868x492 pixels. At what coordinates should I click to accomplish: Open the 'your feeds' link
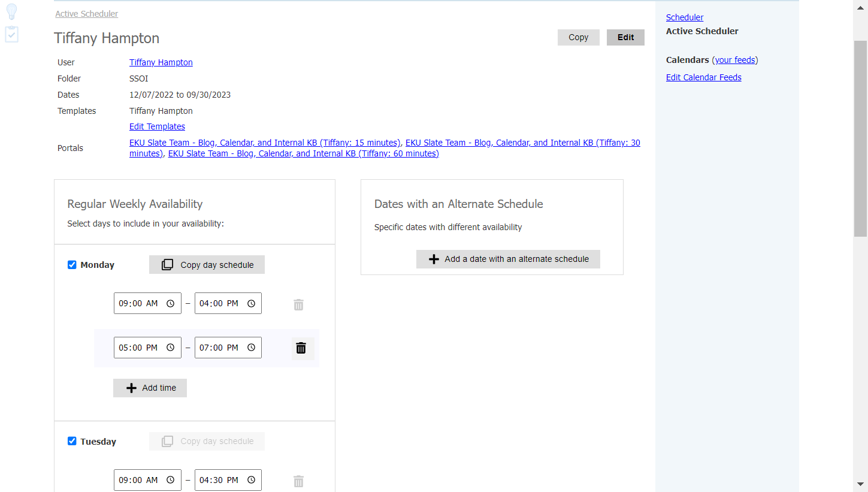tap(735, 60)
